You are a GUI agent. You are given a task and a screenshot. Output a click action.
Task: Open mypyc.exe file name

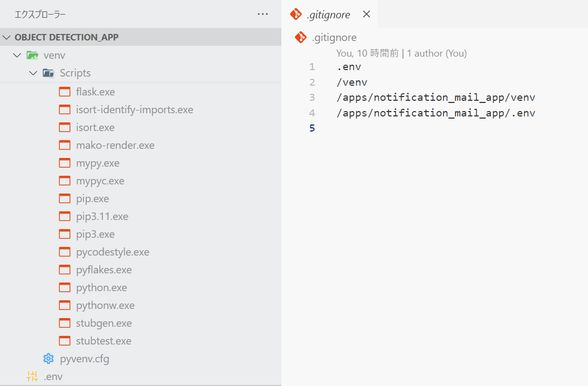click(x=100, y=181)
